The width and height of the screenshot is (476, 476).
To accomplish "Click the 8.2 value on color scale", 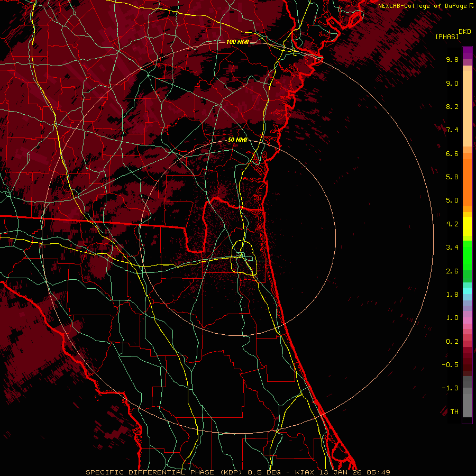I will click(x=452, y=106).
